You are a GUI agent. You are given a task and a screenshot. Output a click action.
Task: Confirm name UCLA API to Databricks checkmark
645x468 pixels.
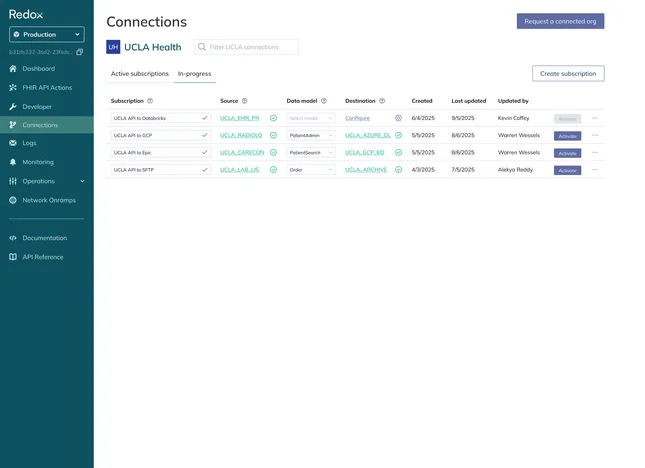point(204,118)
